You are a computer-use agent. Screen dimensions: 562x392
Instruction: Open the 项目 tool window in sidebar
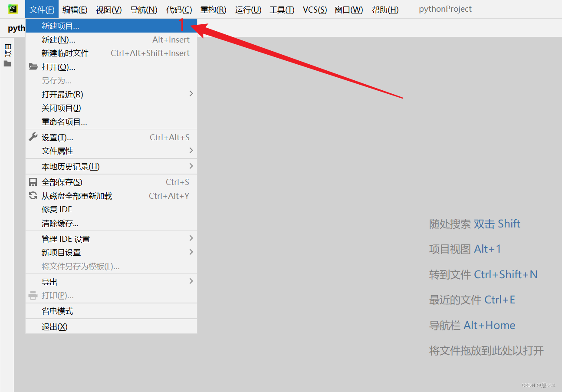pyautogui.click(x=7, y=50)
